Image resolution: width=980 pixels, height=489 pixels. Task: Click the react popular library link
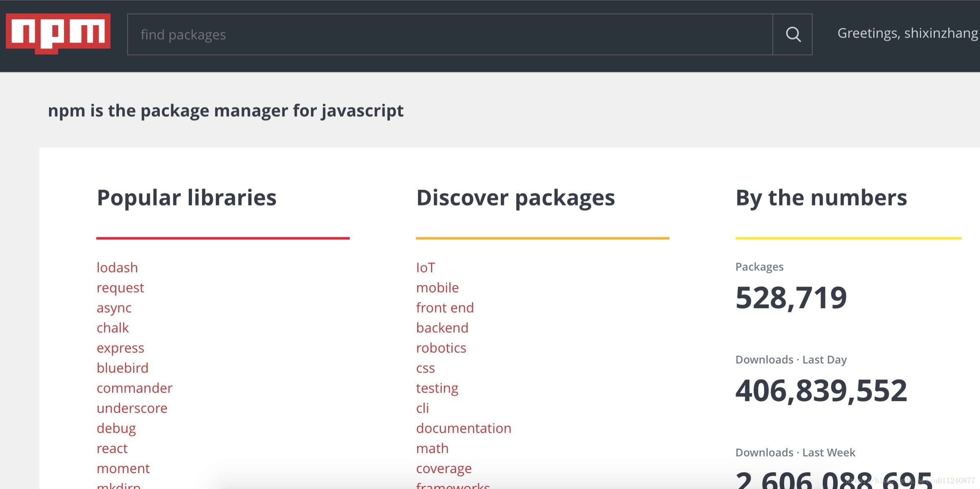click(111, 448)
